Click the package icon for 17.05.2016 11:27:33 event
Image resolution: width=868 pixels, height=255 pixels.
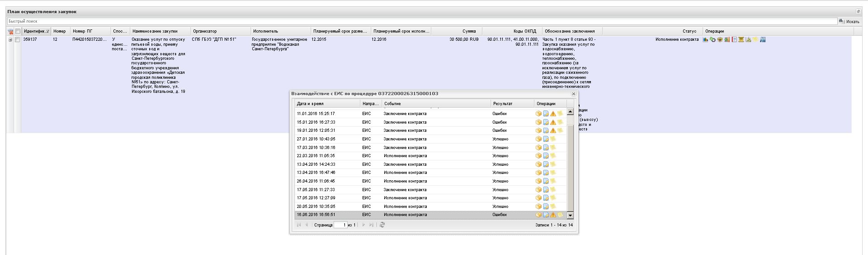click(x=538, y=190)
